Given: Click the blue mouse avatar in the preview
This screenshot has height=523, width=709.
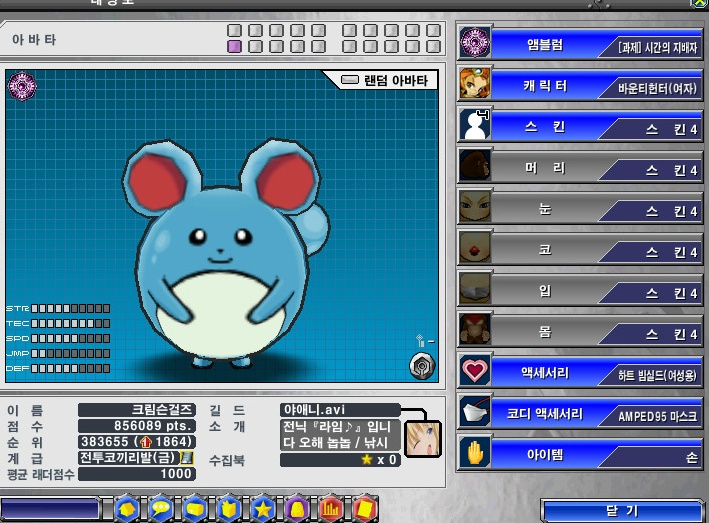Looking at the screenshot, I should tap(225, 253).
